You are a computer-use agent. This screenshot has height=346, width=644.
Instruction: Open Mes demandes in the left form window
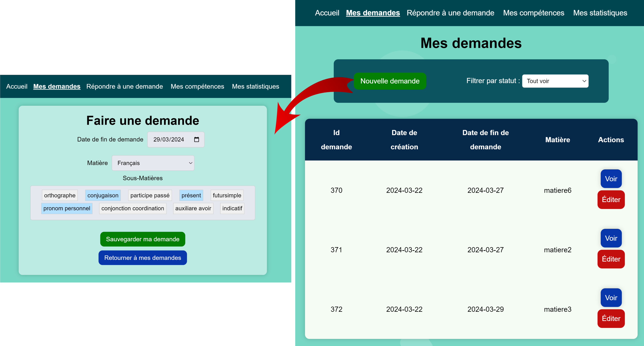click(x=57, y=87)
